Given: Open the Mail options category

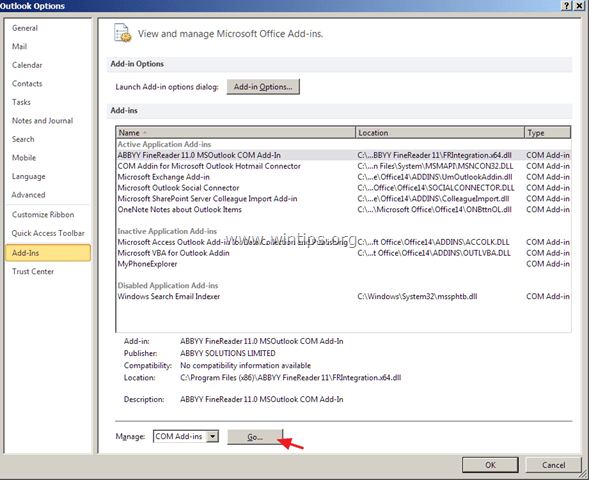Looking at the screenshot, I should point(20,47).
